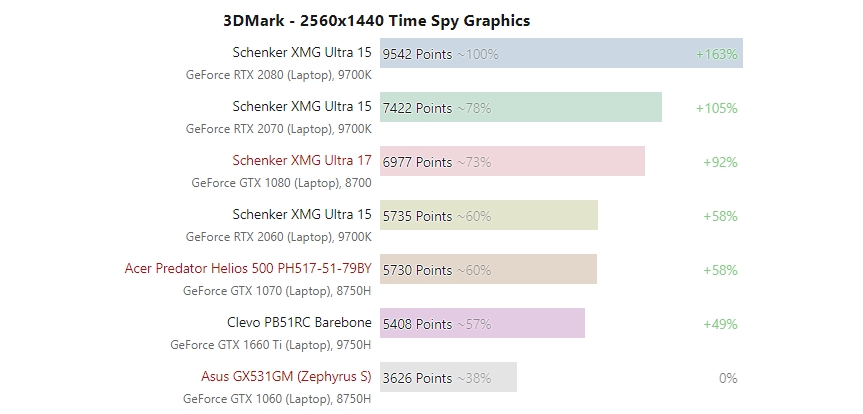Select the 5735 Points result bar
863x414 pixels.
(488, 216)
